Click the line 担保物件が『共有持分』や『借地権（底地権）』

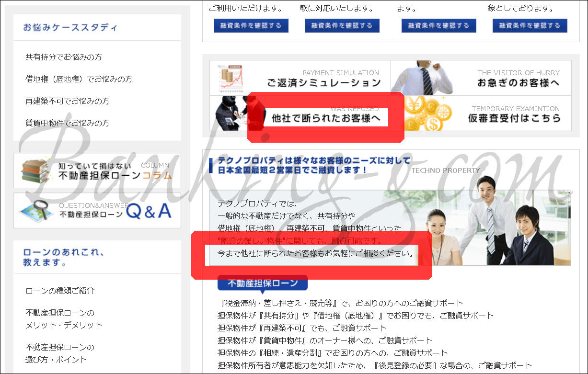[x=356, y=316]
